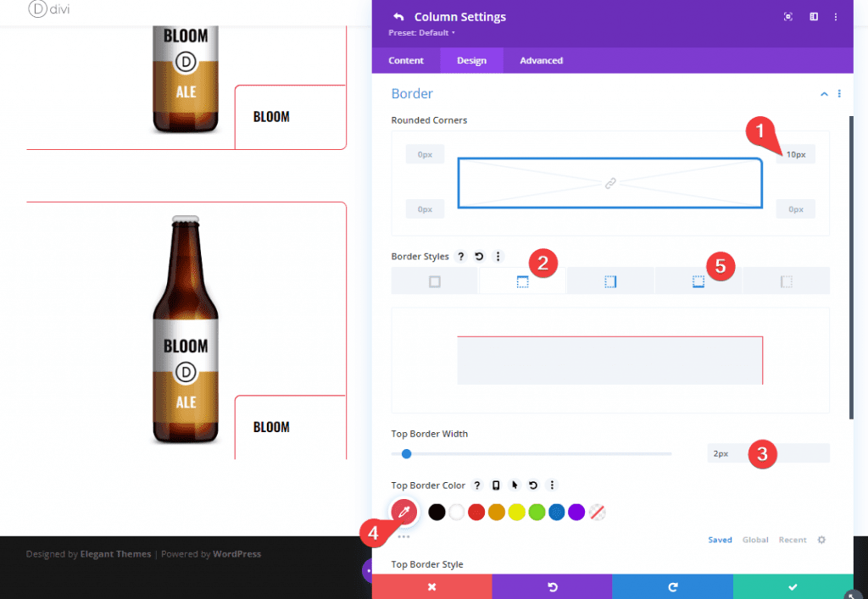Click the modal resize handle at bottom corner
Image resolution: width=868 pixels, height=599 pixels.
853,595
